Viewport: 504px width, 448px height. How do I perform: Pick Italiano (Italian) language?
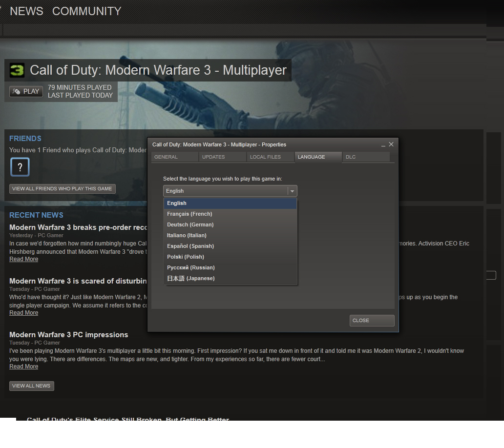point(230,235)
